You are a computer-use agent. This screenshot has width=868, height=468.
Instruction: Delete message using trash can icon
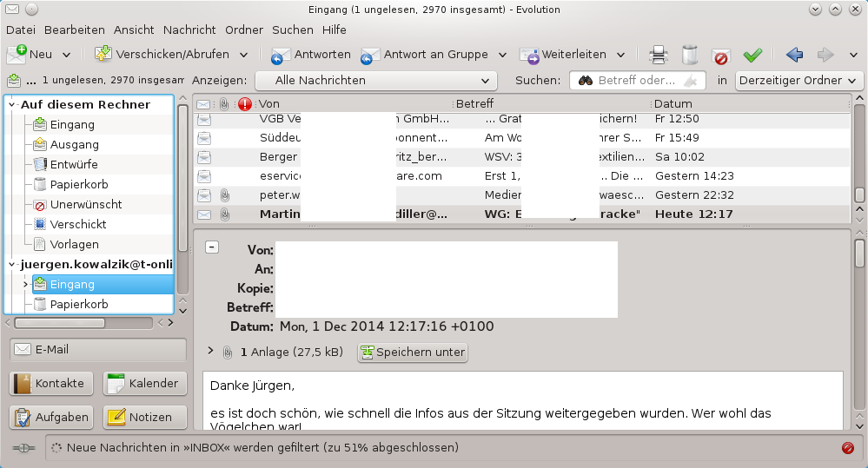690,54
